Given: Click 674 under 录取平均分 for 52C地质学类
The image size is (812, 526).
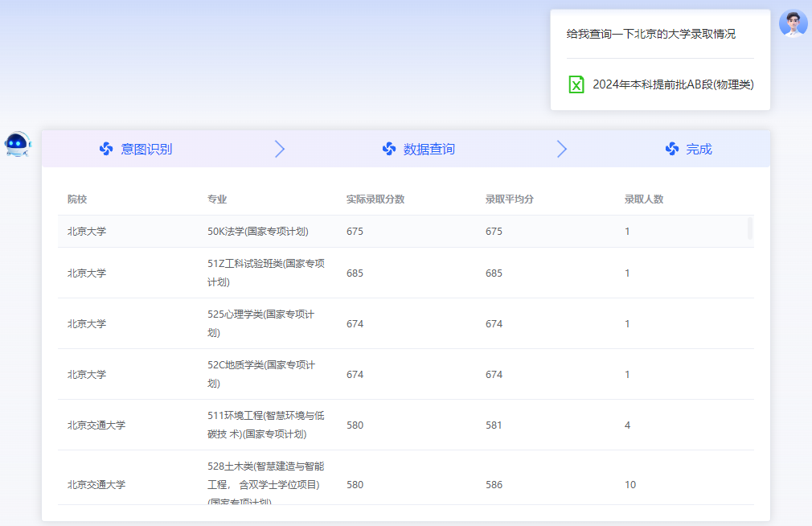Looking at the screenshot, I should (494, 375).
